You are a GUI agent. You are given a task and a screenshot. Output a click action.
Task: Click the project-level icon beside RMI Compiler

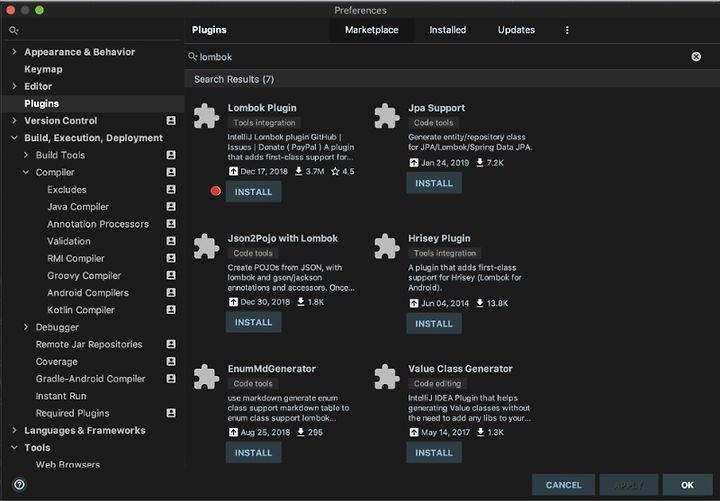click(x=171, y=258)
